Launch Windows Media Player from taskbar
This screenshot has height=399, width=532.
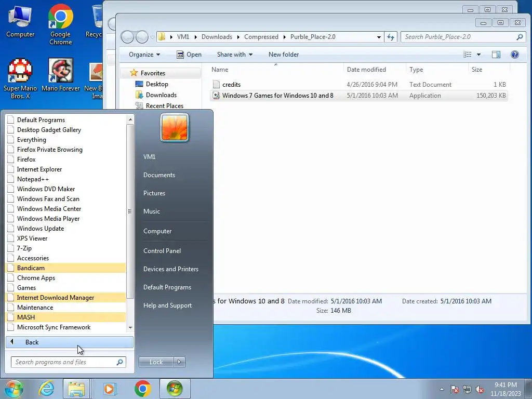[x=109, y=389]
